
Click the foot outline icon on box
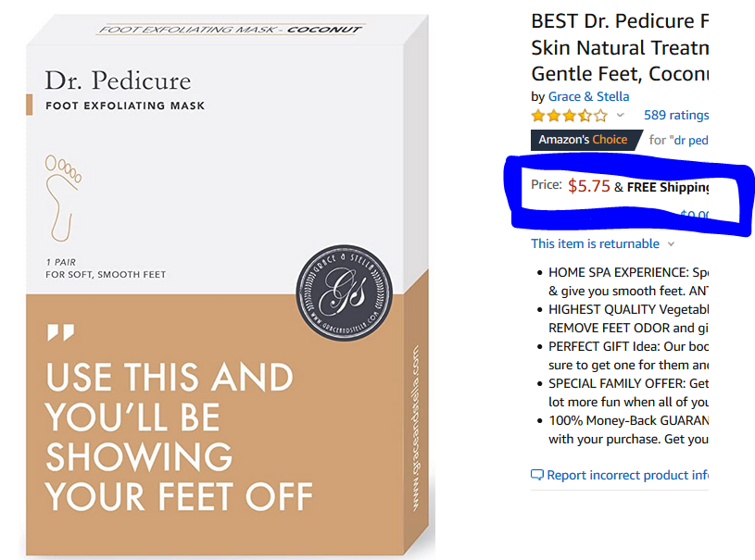pyautogui.click(x=61, y=196)
